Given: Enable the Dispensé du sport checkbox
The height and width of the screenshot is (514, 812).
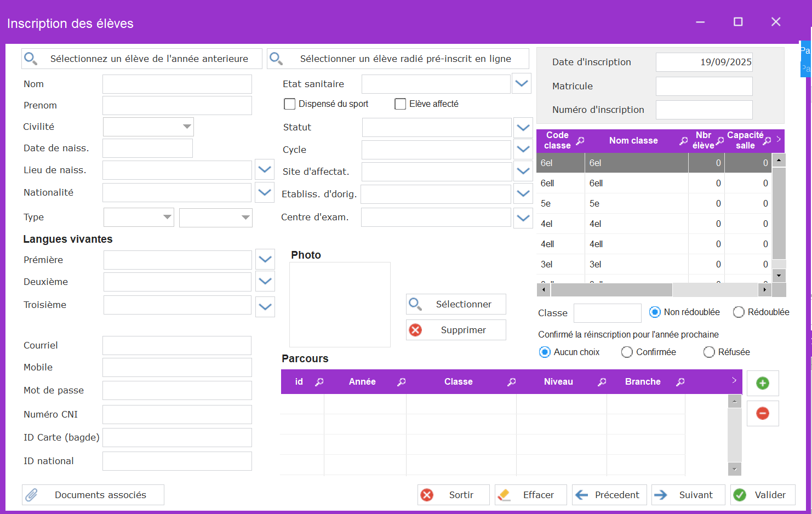Looking at the screenshot, I should (290, 104).
